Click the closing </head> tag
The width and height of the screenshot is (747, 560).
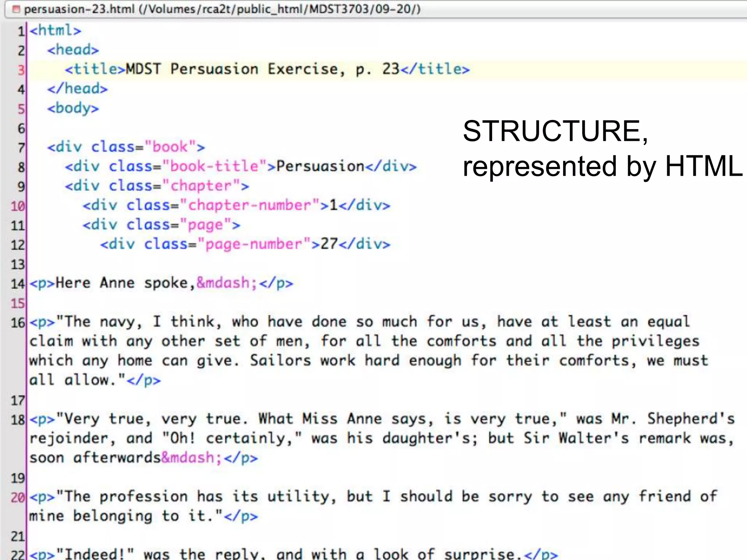tap(77, 89)
